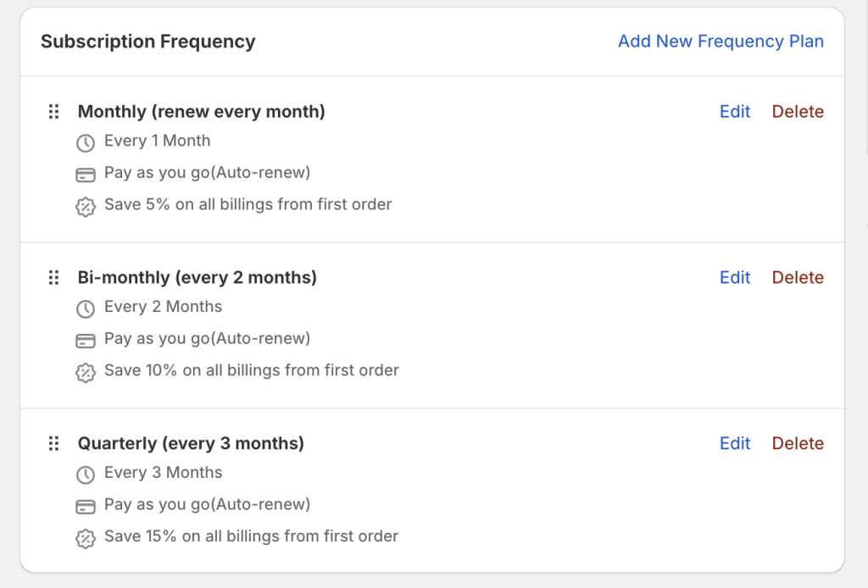Edit the Bi-monthly frequency plan
Screen dimensions: 868x588
click(x=735, y=278)
